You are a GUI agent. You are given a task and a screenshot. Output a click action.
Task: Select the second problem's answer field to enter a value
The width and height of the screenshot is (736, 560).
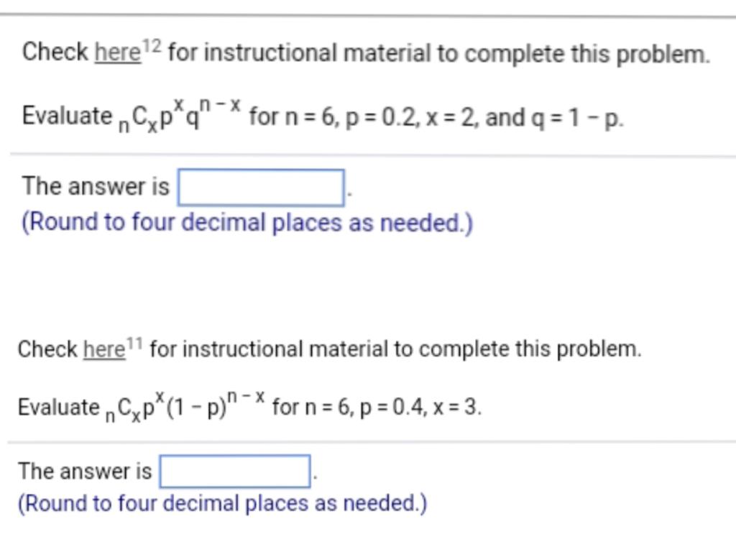click(236, 472)
